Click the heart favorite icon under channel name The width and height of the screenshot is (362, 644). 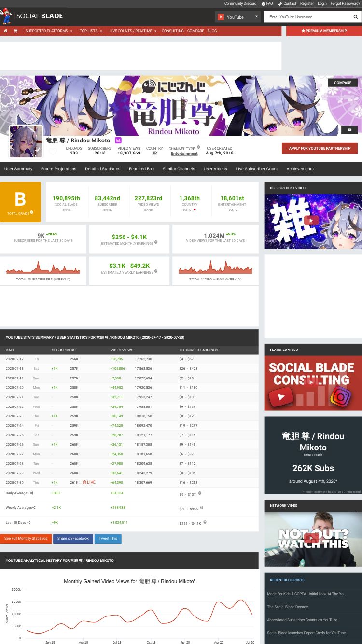coord(53,152)
